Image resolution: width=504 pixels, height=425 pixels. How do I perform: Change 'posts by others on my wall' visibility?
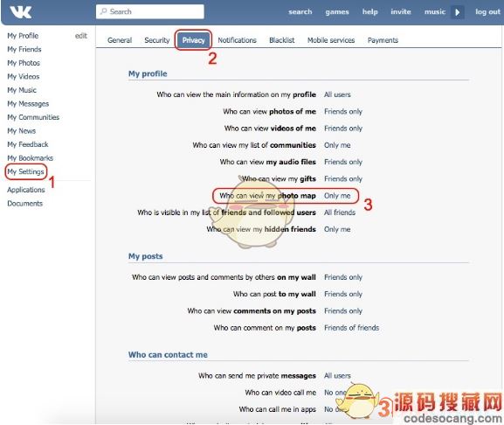pos(343,277)
